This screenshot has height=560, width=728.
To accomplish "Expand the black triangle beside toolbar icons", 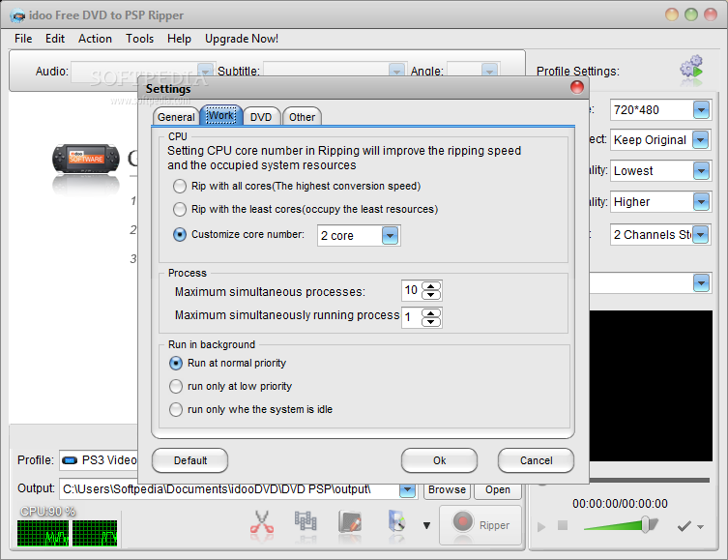I will tap(426, 525).
